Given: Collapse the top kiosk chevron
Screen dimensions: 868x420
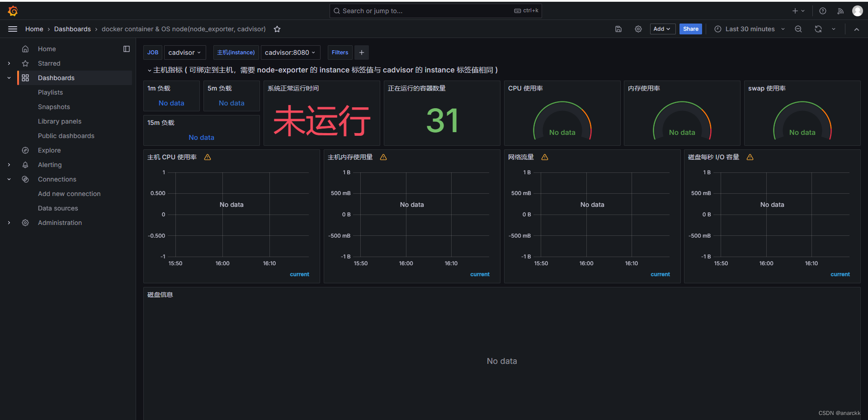Looking at the screenshot, I should 857,29.
